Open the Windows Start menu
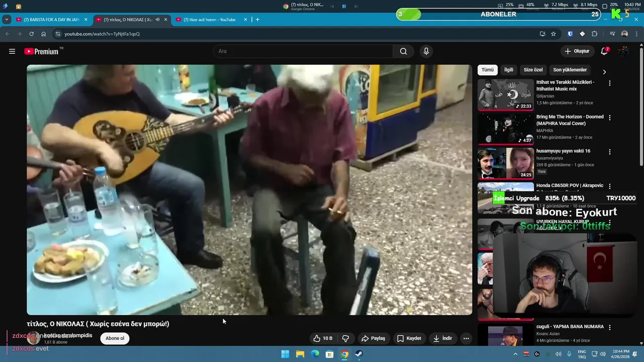The width and height of the screenshot is (644, 362). [285, 354]
